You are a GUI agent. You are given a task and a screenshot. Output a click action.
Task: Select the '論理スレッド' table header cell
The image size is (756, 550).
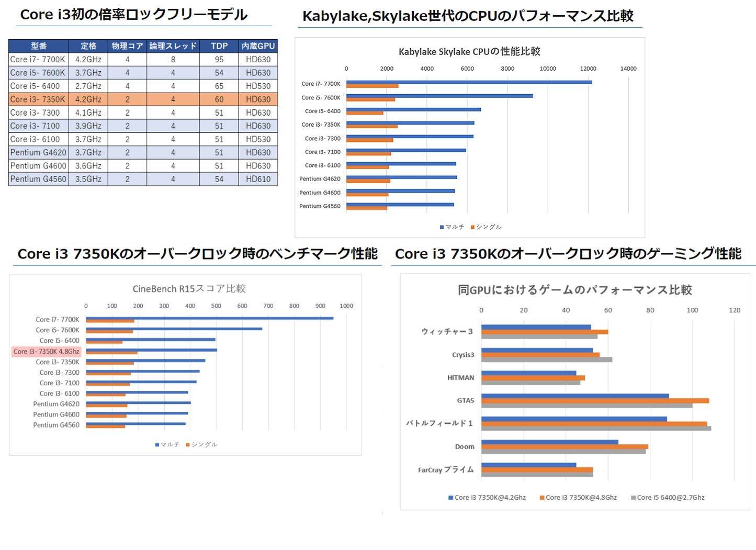(x=173, y=46)
